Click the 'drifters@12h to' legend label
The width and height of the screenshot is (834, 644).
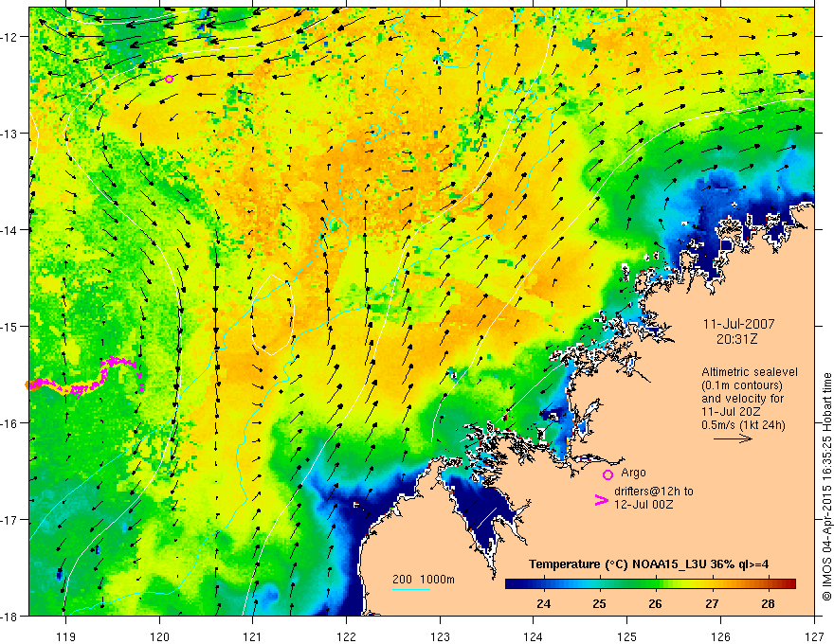click(654, 492)
